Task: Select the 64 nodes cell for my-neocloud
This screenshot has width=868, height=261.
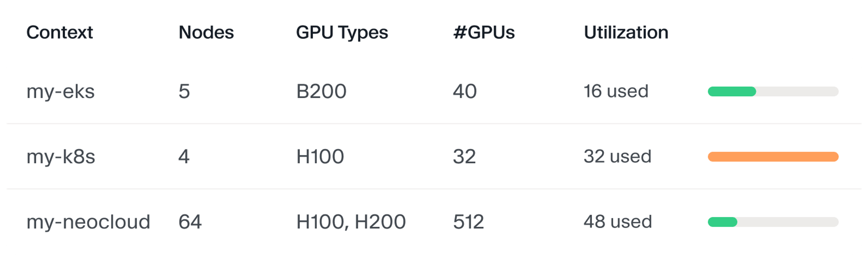Action: click(x=190, y=222)
